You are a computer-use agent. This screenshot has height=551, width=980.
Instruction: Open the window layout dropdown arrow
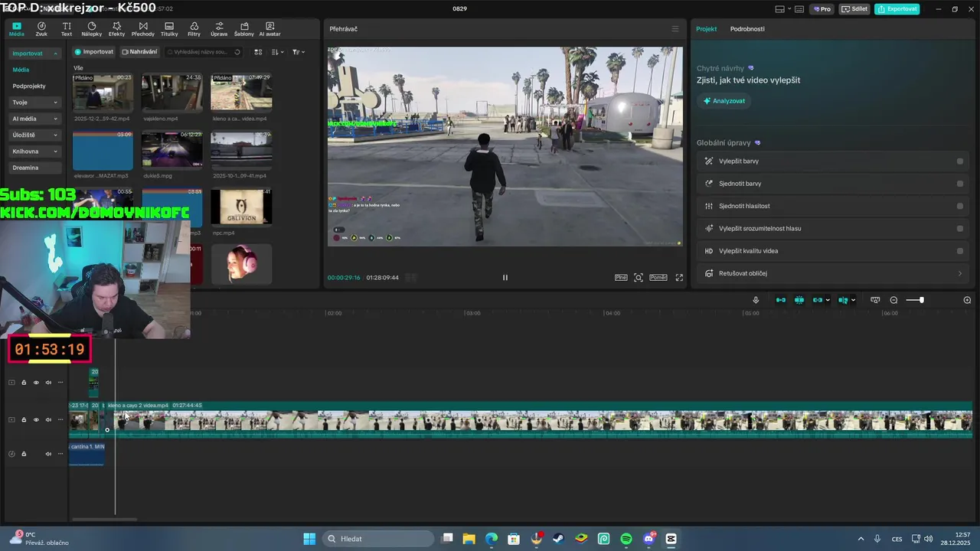pyautogui.click(x=789, y=9)
